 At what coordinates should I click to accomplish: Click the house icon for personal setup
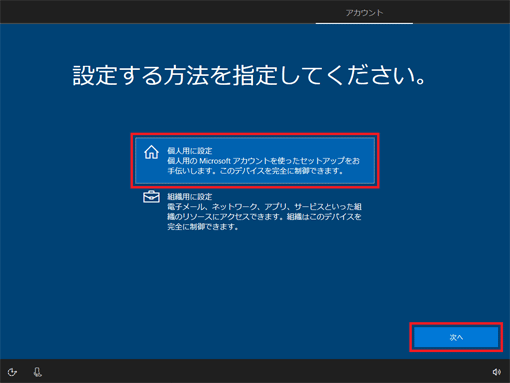[151, 152]
